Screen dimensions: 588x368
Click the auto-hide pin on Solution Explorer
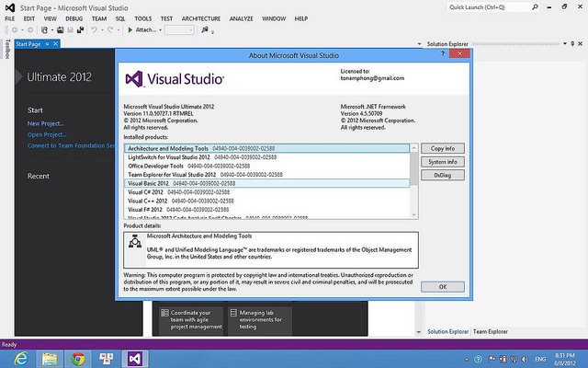tap(572, 44)
